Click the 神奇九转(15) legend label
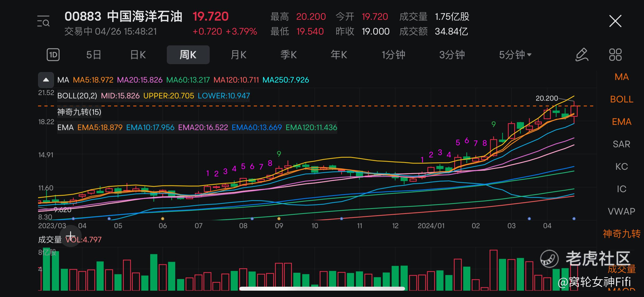Screen dimensions: 644x297 pos(79,112)
